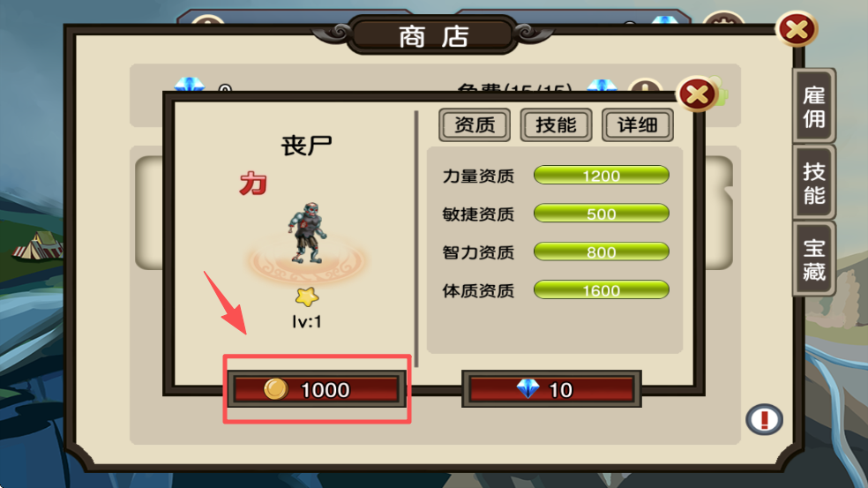This screenshot has width=868, height=488.
Task: Open the 详细 details tab
Action: [x=637, y=124]
